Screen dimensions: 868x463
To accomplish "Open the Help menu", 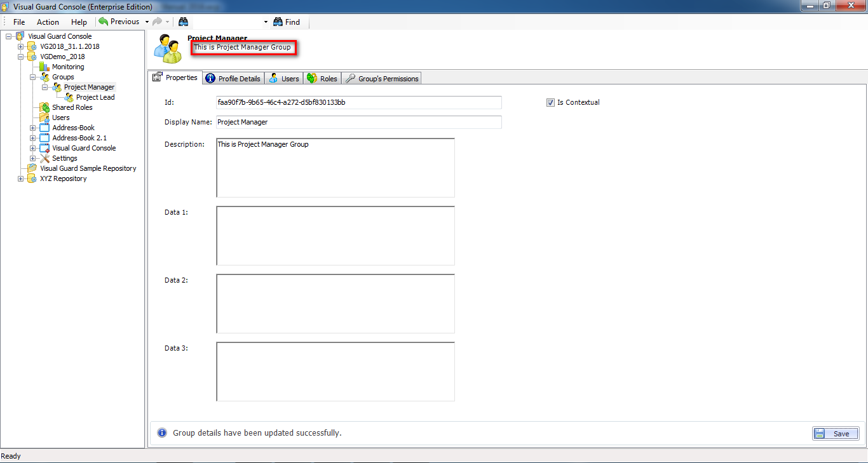I will point(79,22).
